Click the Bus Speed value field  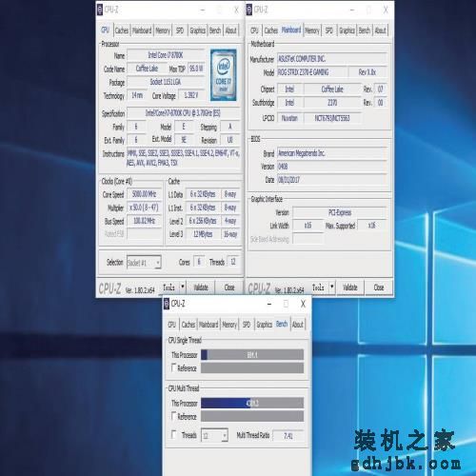144,221
